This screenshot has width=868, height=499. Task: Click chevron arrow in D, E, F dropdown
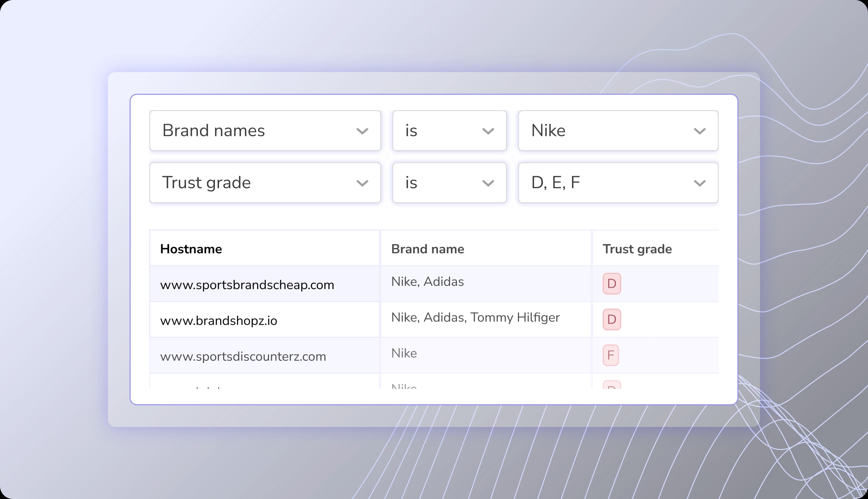pyautogui.click(x=699, y=183)
